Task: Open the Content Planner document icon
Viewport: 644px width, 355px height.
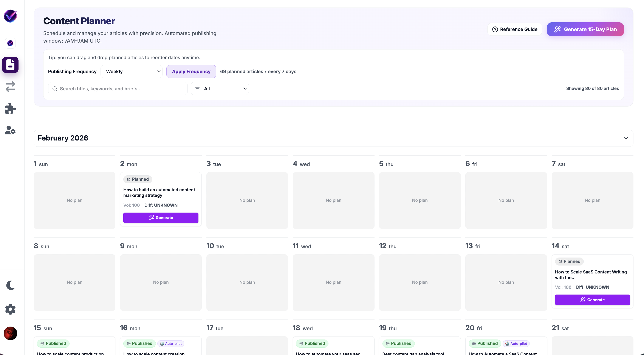Action: click(x=10, y=65)
